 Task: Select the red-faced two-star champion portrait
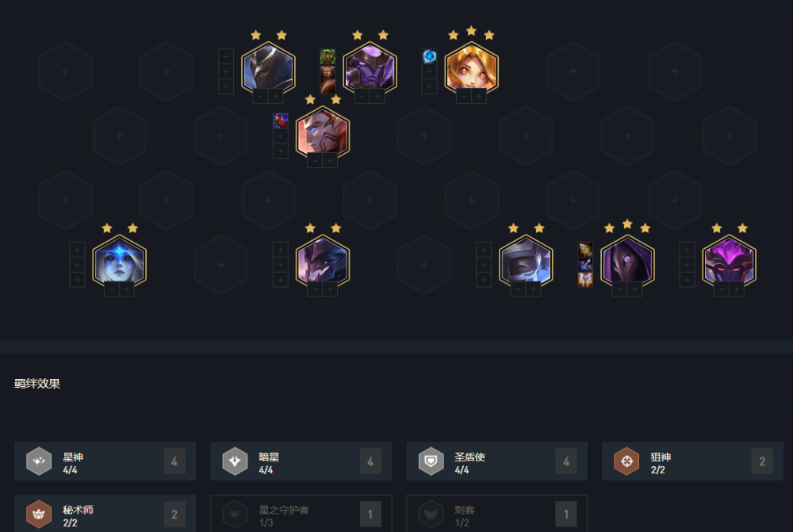pos(323,132)
